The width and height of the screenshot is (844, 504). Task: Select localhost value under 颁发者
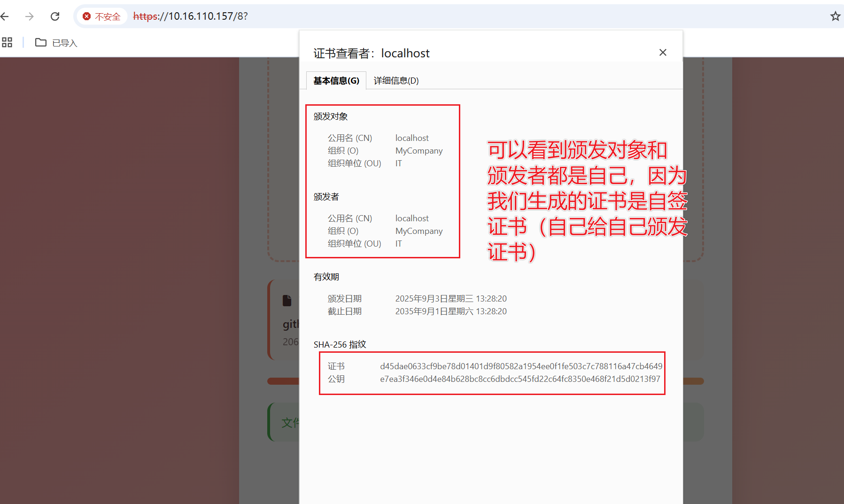coord(412,218)
